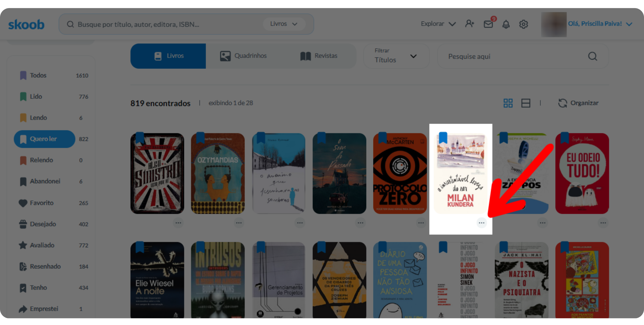The image size is (644, 325).
Task: Select Todos shelf
Action: [x=54, y=75]
